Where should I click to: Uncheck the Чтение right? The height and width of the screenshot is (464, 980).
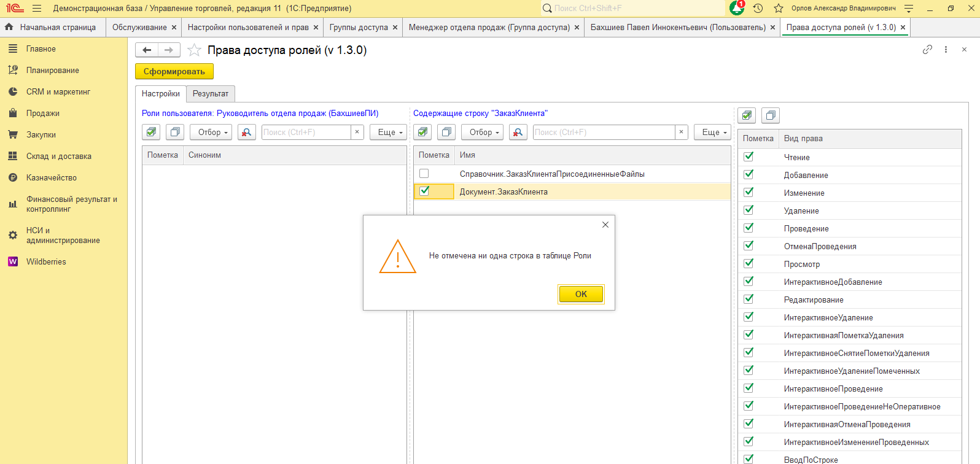pos(749,157)
